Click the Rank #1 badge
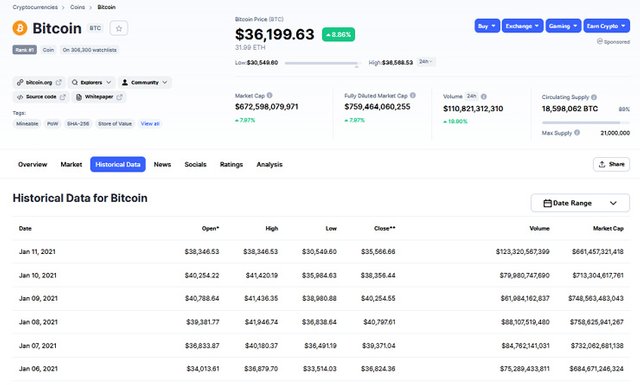This screenshot has width=640, height=385. tap(24, 50)
